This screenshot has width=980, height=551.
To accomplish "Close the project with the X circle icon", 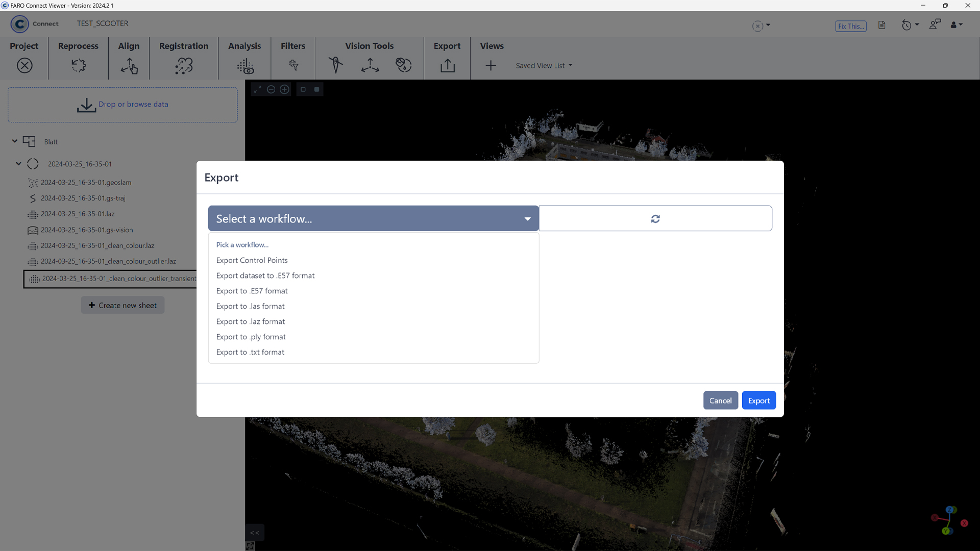I will [x=24, y=65].
